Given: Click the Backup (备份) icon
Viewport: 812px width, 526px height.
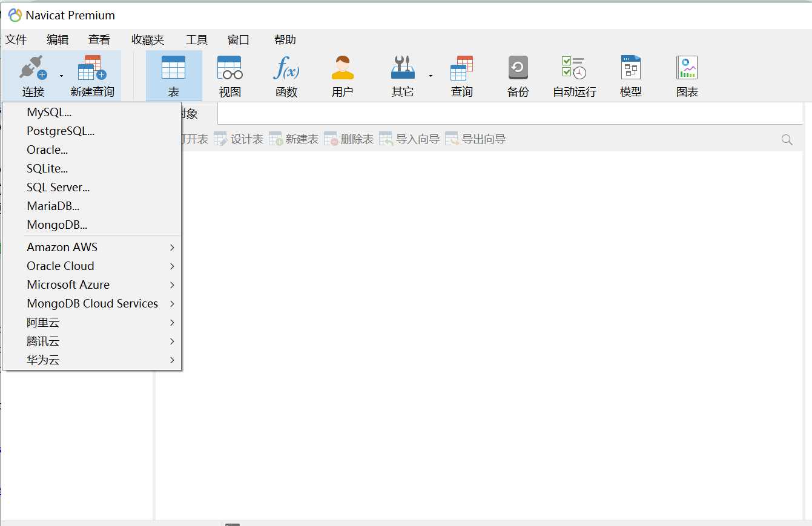Looking at the screenshot, I should coord(518,67).
